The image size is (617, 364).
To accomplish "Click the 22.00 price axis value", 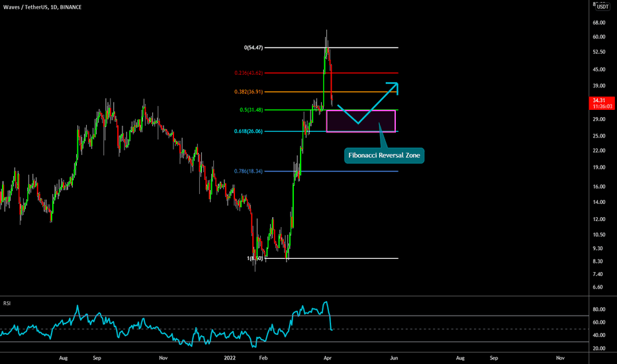I will (599, 151).
